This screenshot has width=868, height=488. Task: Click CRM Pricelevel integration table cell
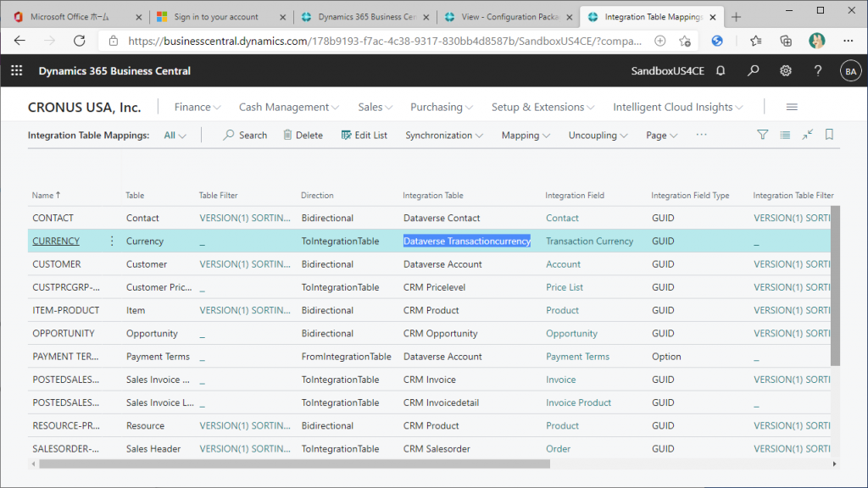(434, 287)
